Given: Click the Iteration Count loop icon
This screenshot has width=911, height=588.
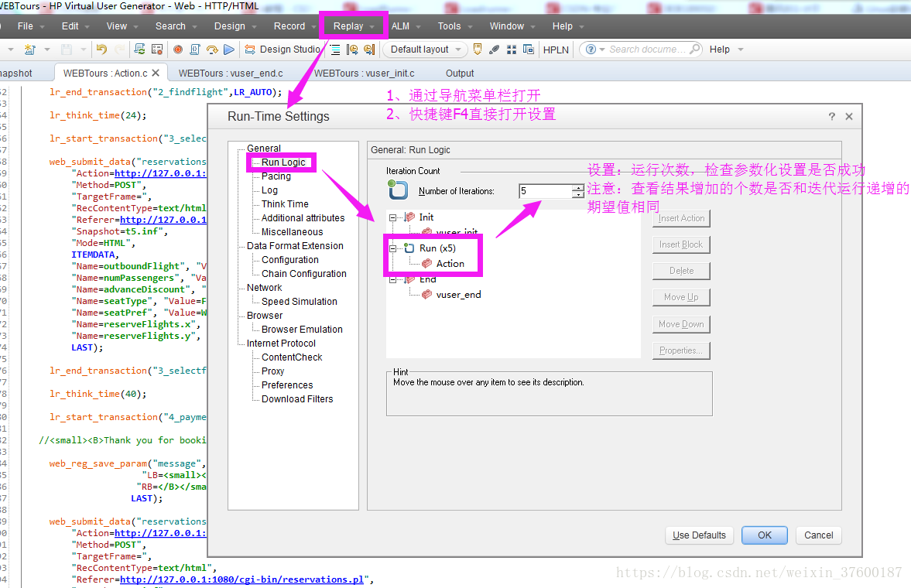Looking at the screenshot, I should [x=398, y=190].
